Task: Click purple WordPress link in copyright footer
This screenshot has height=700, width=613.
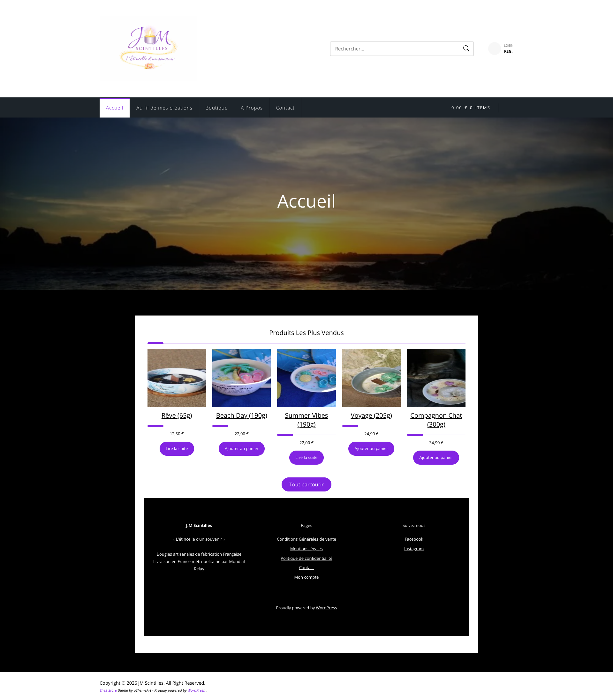Action: coord(196,690)
